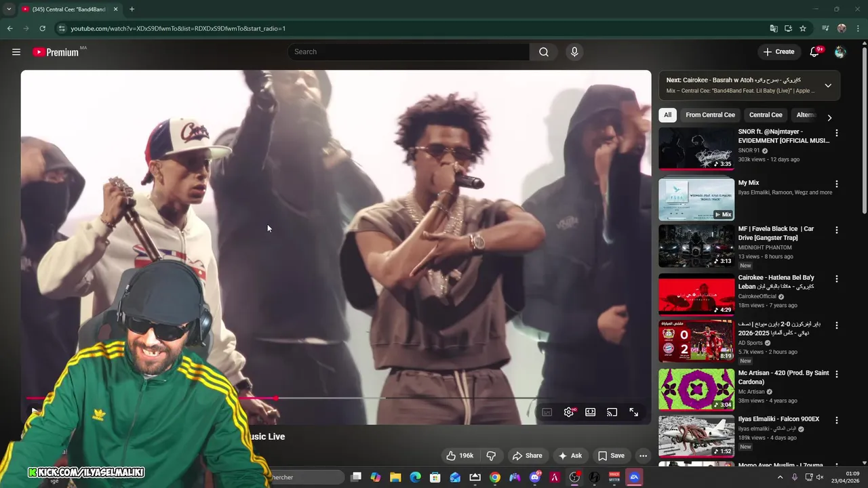
Task: Open options for SNOR EVIDEMMENT video
Action: click(836, 134)
